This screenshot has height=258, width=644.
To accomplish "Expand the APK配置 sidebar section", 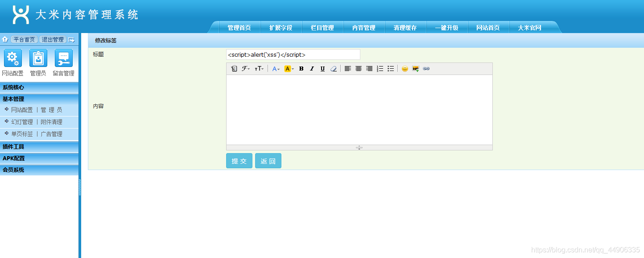I will (x=39, y=158).
